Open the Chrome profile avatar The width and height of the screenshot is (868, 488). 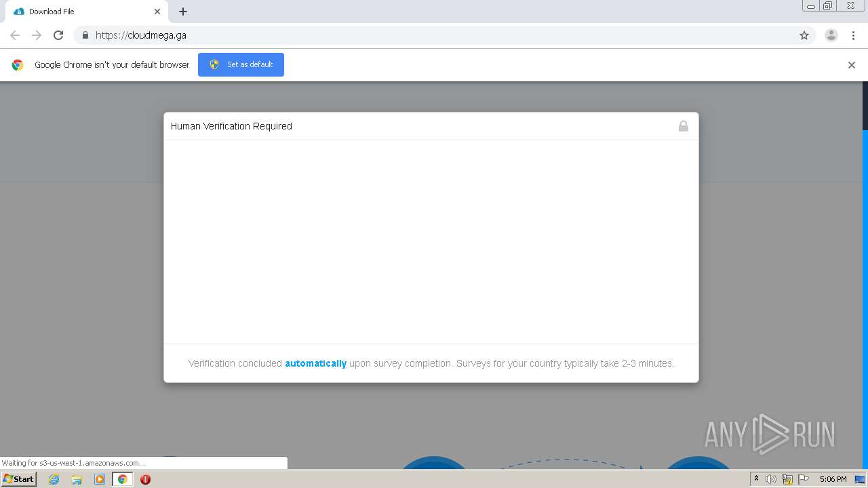[x=831, y=35]
